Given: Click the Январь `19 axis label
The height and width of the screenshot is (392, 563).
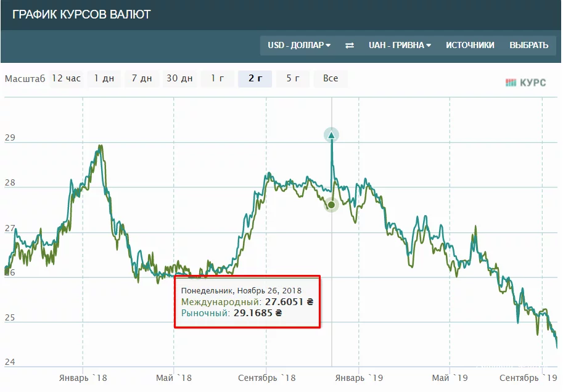Looking at the screenshot, I should 359,378.
